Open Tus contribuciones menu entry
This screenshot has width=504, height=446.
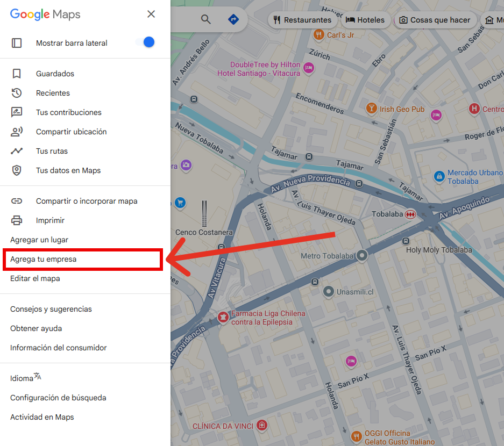[85, 112]
